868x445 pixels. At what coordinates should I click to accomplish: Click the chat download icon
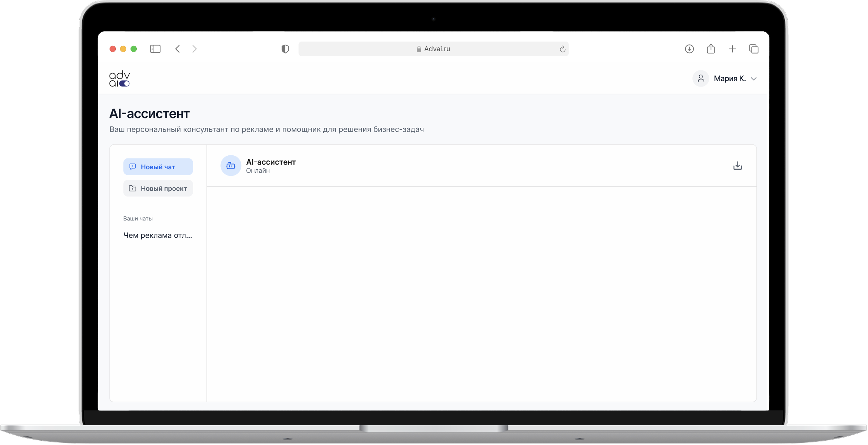coord(737,166)
